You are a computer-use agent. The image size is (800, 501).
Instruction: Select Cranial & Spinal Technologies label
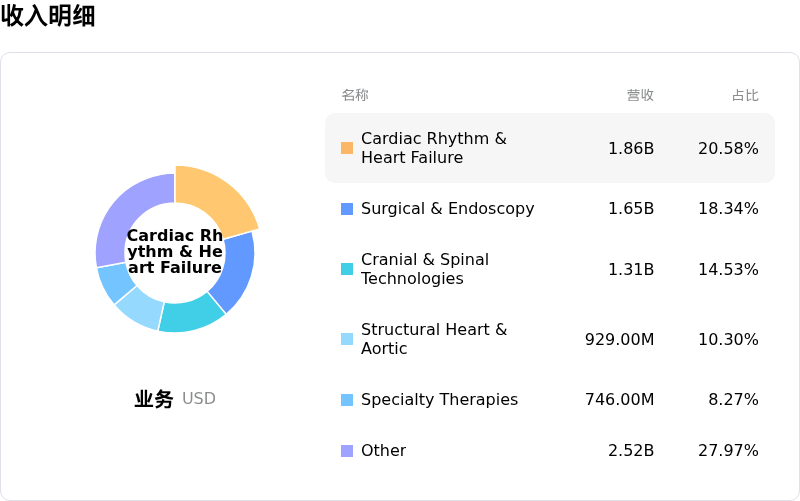tap(425, 269)
